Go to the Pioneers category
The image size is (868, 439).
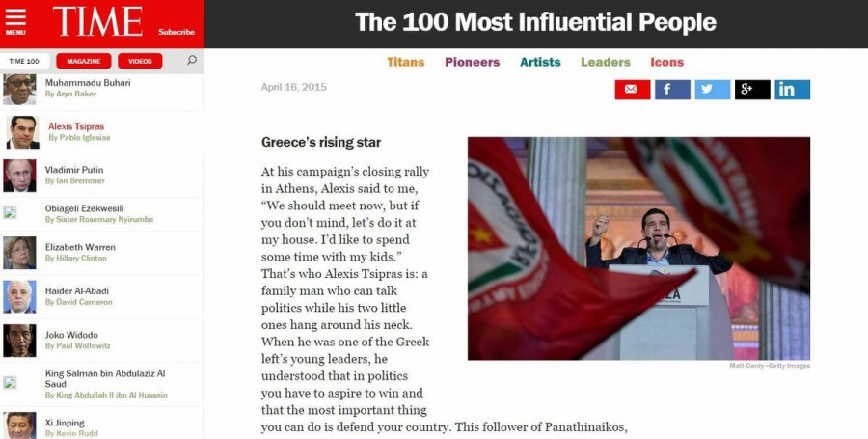pyautogui.click(x=472, y=62)
